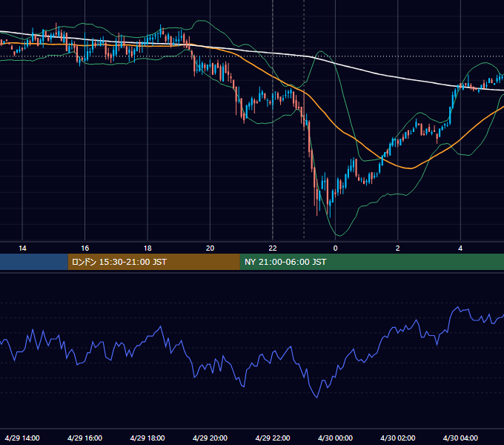Click the 4/29 14:00 label on the lower axis

[x=22, y=438]
